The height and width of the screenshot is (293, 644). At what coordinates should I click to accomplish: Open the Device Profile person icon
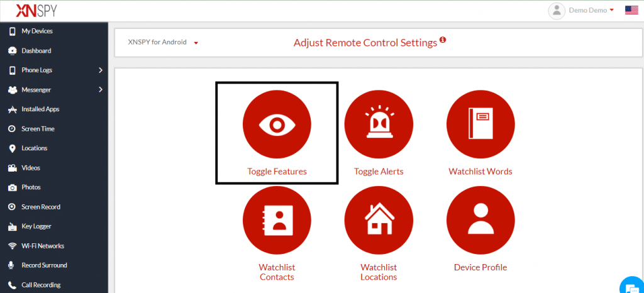tap(480, 220)
